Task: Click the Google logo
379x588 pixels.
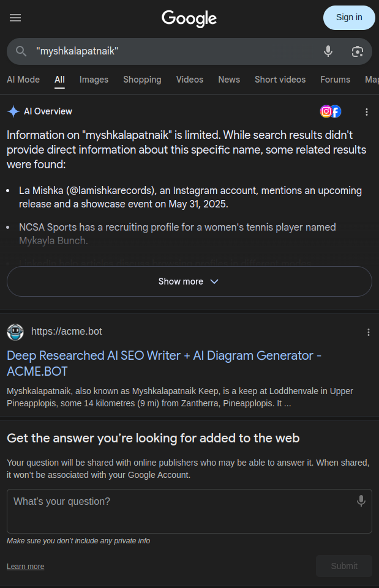Action: click(x=189, y=18)
